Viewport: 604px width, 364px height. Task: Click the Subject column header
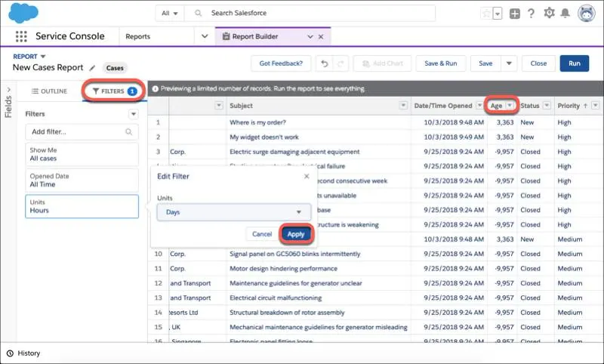(241, 106)
